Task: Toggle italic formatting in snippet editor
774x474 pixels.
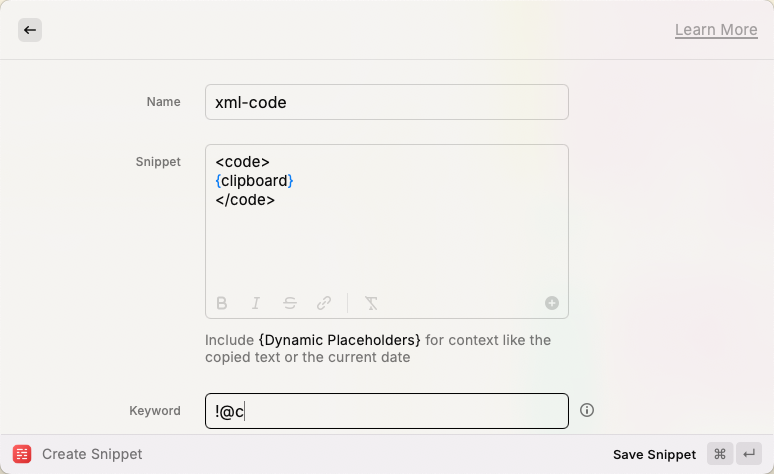Action: pos(256,303)
